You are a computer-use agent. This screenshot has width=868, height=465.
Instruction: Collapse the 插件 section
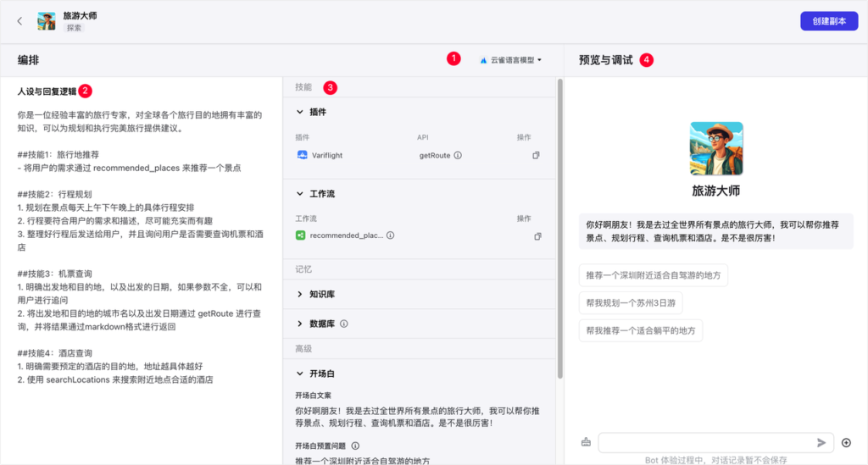299,112
